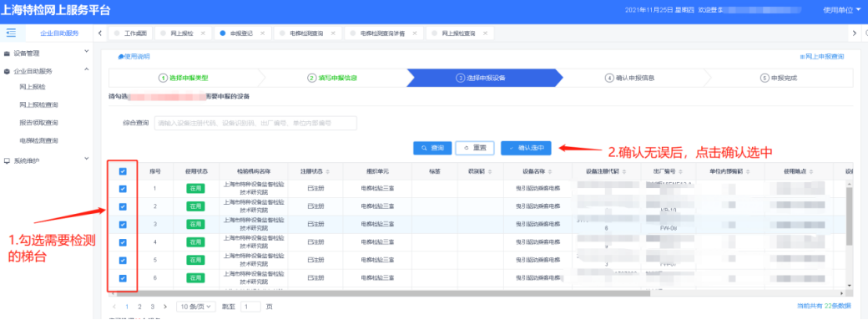Go to page 3 in pagination
The width and height of the screenshot is (868, 320).
click(152, 306)
